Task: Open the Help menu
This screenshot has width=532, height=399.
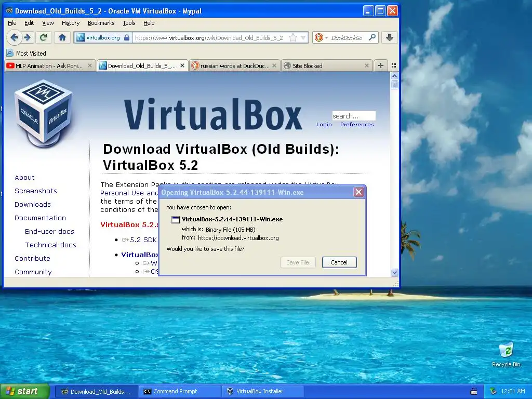Action: click(149, 23)
